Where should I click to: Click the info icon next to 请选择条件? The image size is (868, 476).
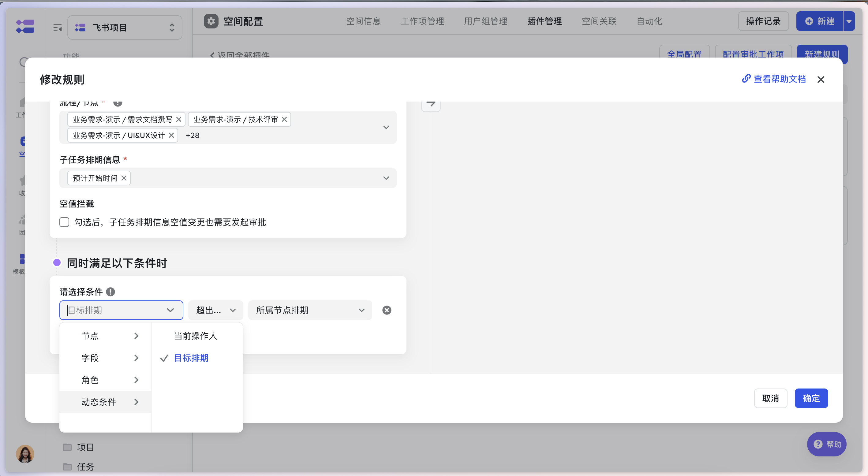pos(110,292)
